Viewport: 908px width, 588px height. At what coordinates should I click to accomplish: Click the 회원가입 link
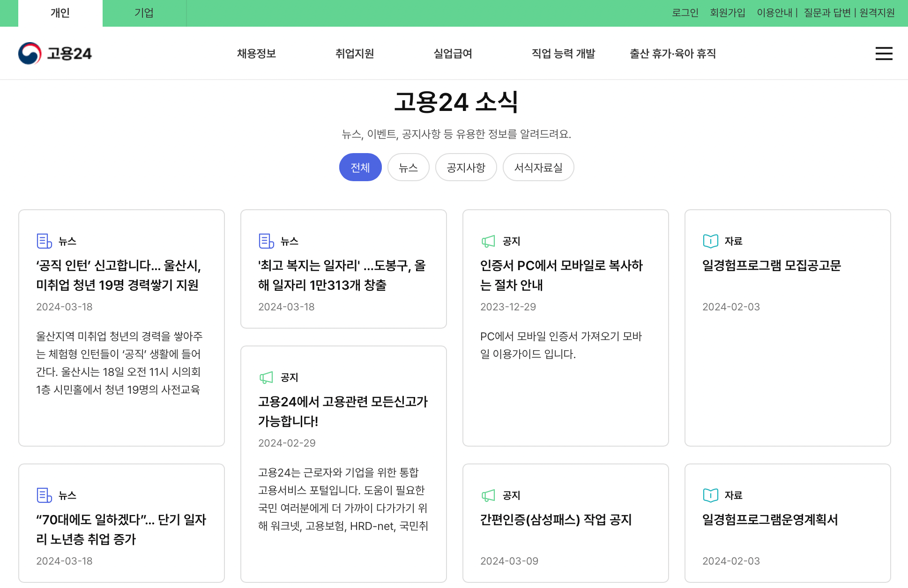pos(727,13)
